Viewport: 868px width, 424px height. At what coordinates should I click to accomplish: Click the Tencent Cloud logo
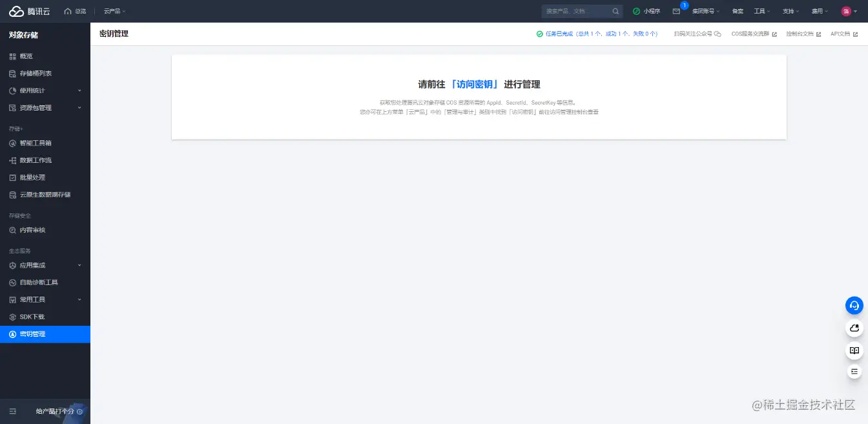point(28,11)
